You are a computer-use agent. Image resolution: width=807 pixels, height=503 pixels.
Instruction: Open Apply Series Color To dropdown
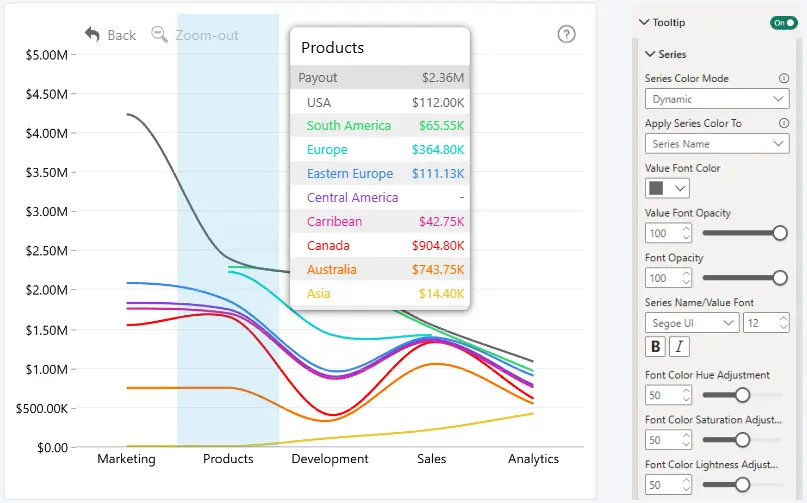click(x=717, y=144)
